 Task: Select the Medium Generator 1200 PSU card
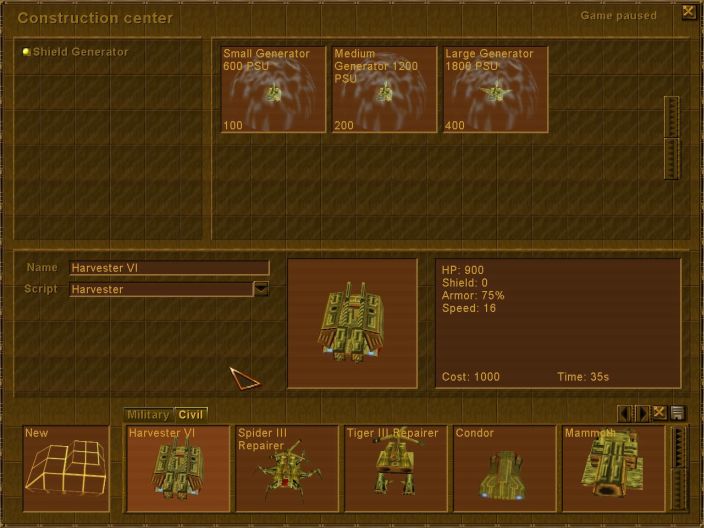tap(384, 89)
